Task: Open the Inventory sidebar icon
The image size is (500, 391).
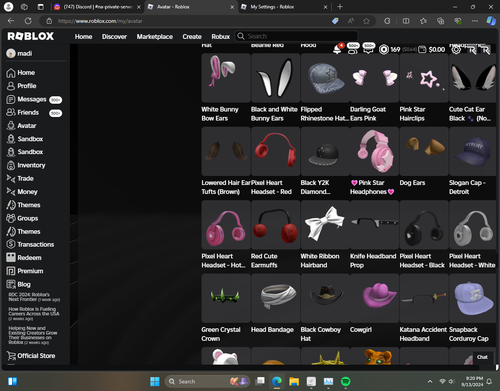Action: (x=11, y=165)
